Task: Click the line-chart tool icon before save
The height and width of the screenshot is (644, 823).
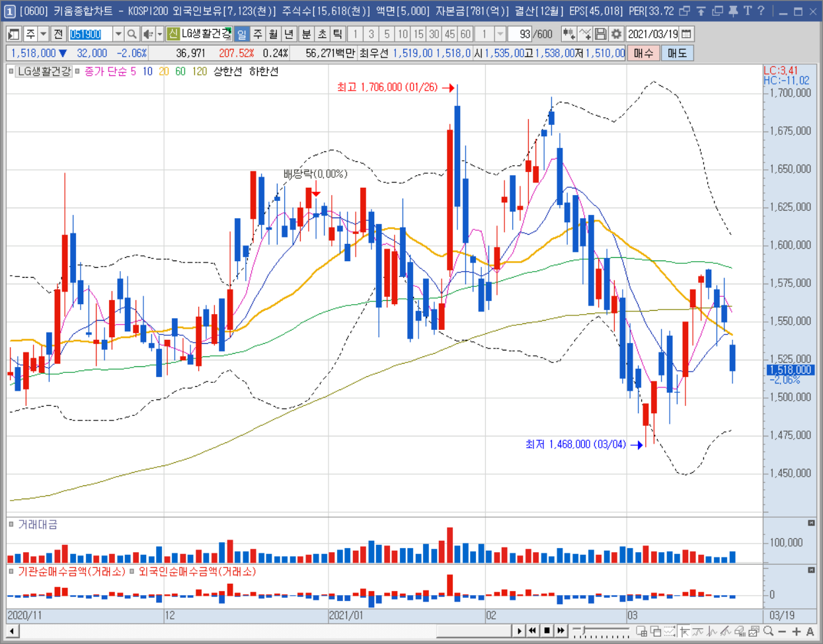Action: pos(584,34)
